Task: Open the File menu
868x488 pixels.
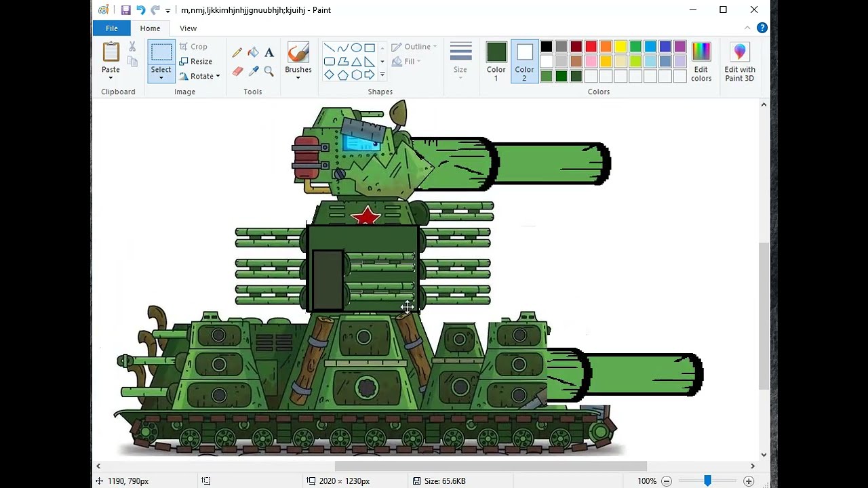Action: pos(112,28)
